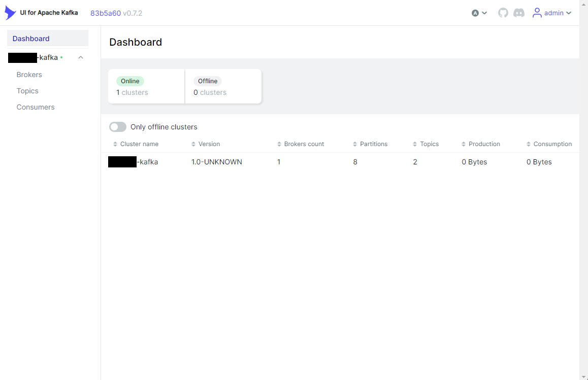Sort by Partitions arrows icon
This screenshot has height=380, width=588.
(x=355, y=144)
